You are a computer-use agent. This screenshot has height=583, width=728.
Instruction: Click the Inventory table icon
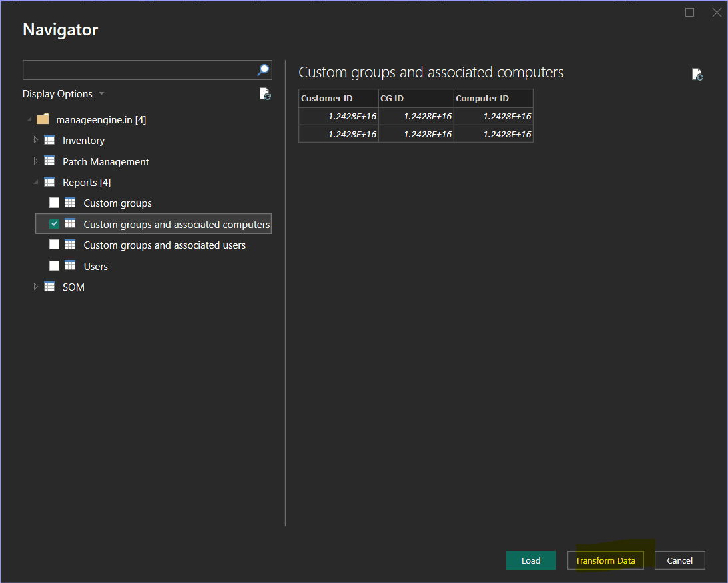[49, 141]
